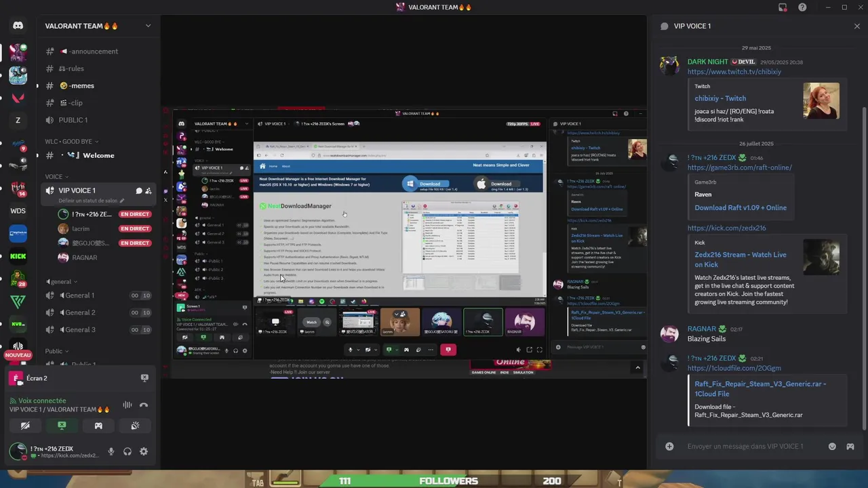The image size is (868, 488).
Task: Open the Z server icon
Action: (x=18, y=120)
